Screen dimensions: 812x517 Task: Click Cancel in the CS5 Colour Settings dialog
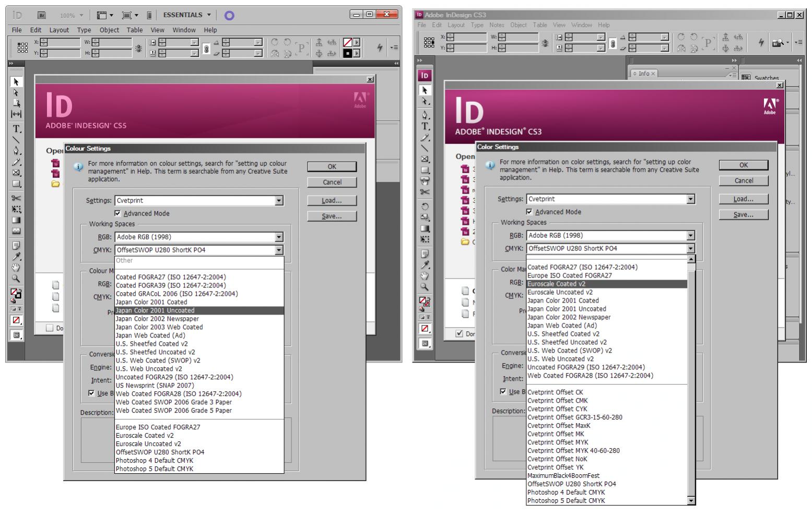tap(332, 183)
